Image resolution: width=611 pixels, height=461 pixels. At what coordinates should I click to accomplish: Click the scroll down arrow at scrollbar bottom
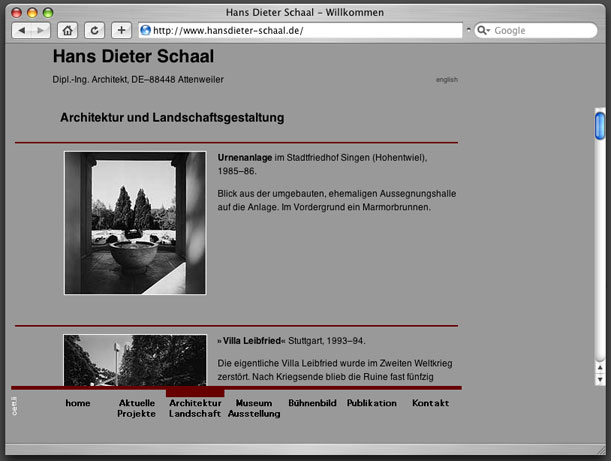point(600,380)
